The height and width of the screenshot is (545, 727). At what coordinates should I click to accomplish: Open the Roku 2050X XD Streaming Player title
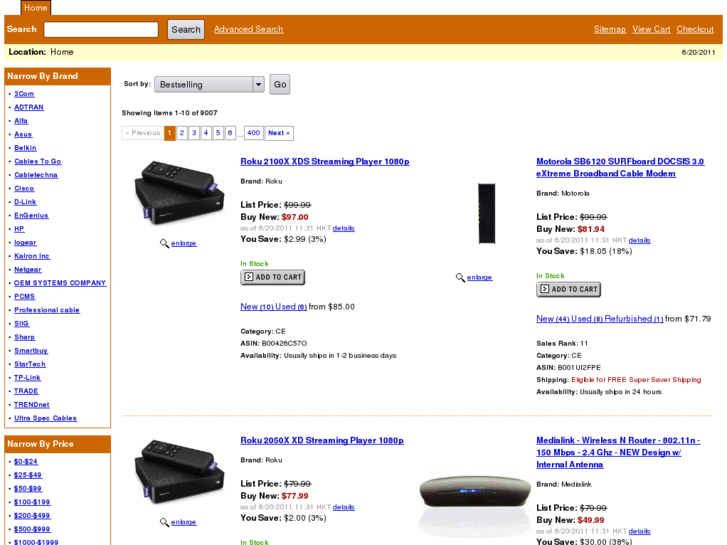click(x=322, y=440)
